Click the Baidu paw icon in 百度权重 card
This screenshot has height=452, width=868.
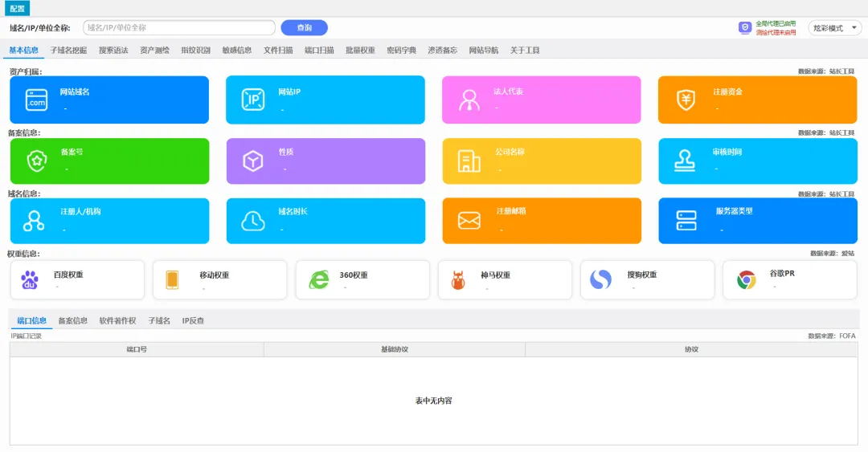click(30, 279)
